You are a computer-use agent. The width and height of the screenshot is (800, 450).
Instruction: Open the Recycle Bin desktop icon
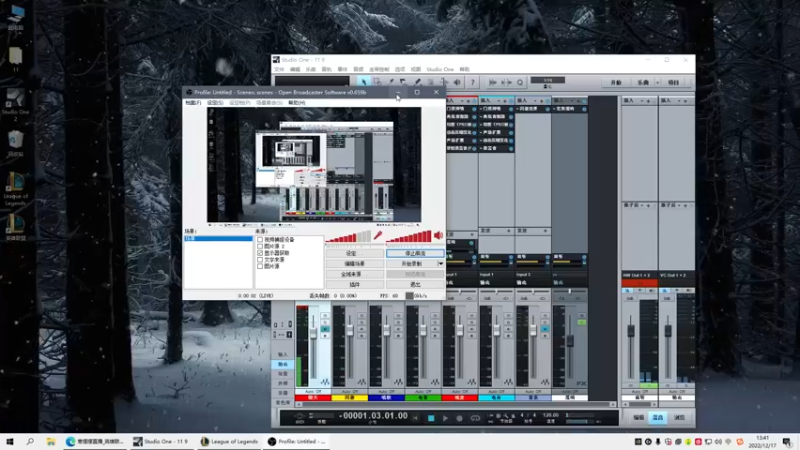pos(15,143)
